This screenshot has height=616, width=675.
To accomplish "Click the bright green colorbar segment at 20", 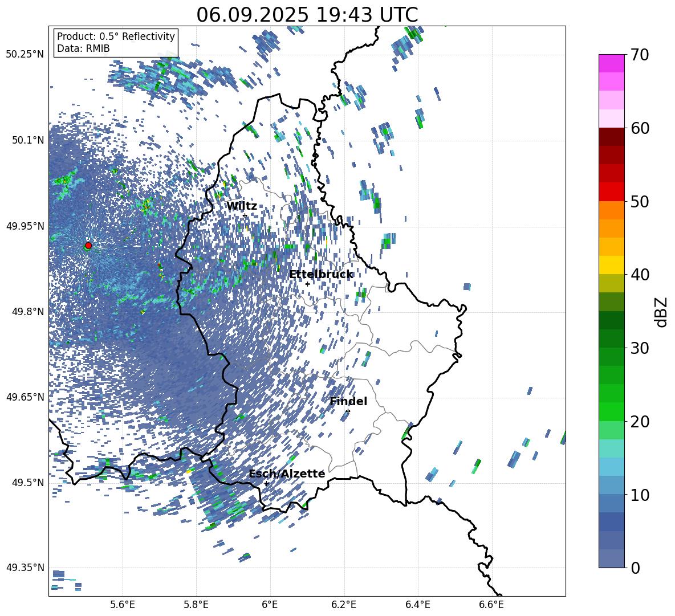I will point(611,411).
